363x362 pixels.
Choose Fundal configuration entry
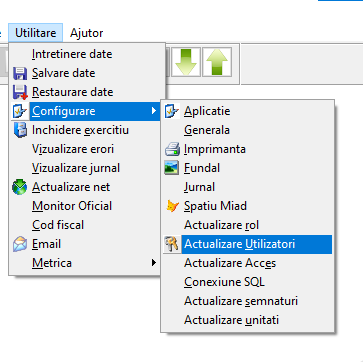point(247,168)
